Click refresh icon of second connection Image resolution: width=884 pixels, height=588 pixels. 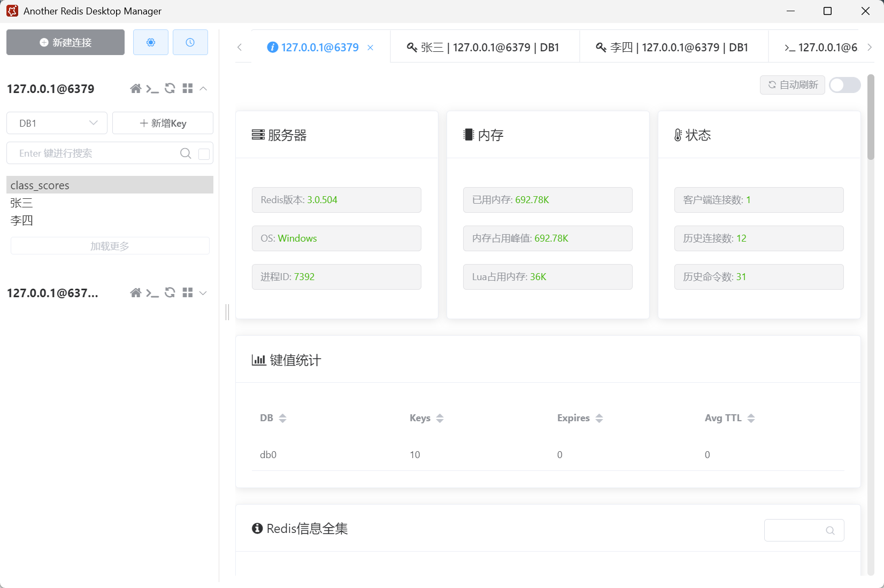coord(170,293)
